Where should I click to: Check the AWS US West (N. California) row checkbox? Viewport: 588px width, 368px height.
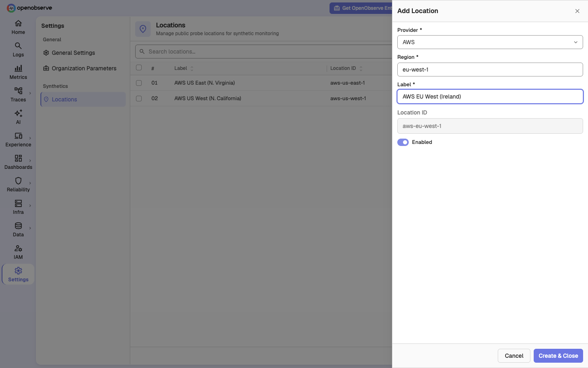[139, 99]
